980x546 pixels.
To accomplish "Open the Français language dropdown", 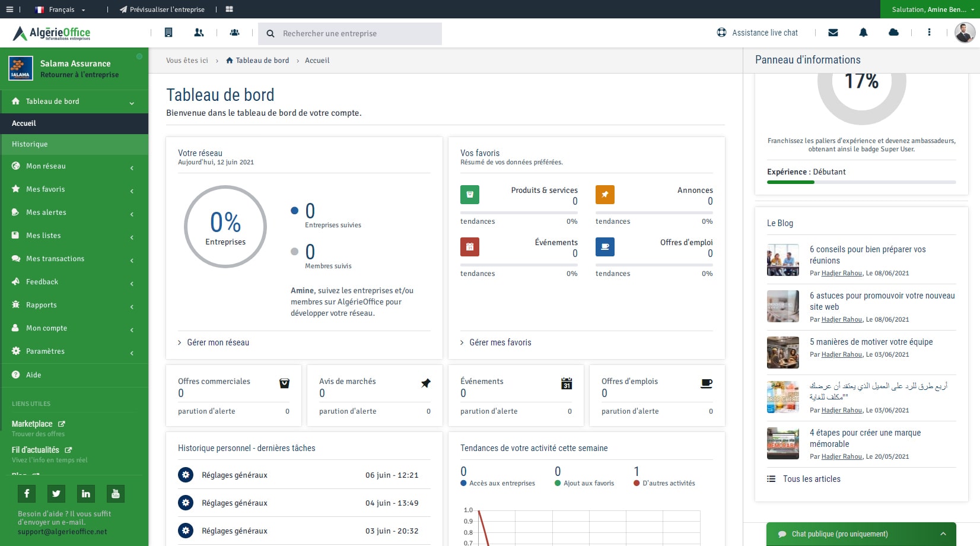I will point(61,9).
